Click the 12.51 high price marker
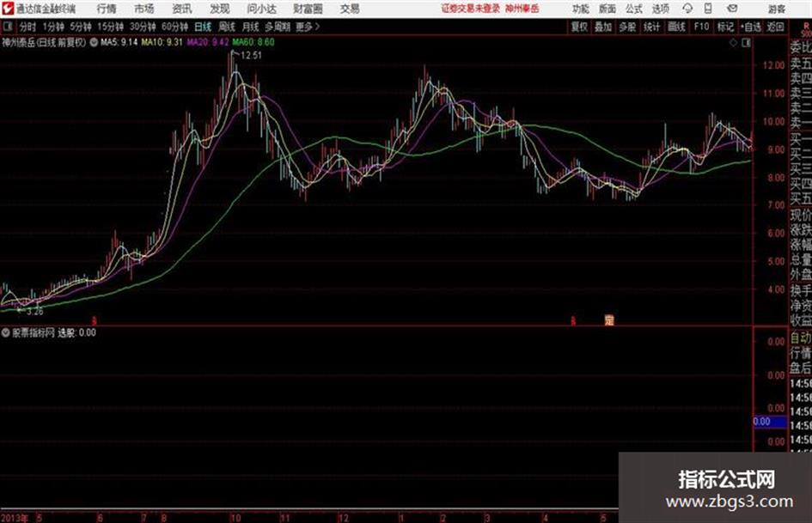 click(x=251, y=56)
